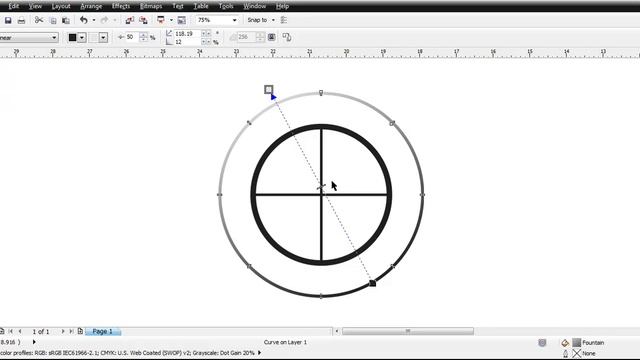Open the Redo history dropdown arrow
The height and width of the screenshot is (360, 640).
pos(115,20)
